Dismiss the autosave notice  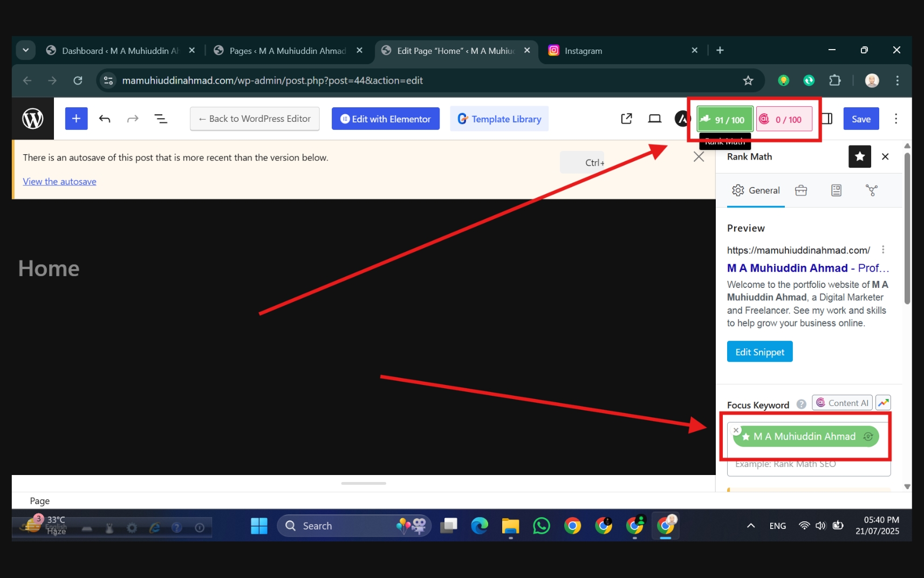699,157
